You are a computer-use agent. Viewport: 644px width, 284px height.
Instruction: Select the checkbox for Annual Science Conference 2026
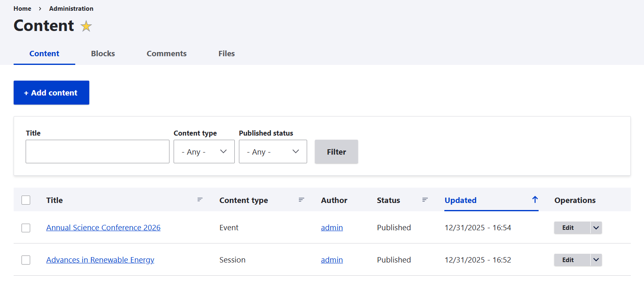(26, 228)
